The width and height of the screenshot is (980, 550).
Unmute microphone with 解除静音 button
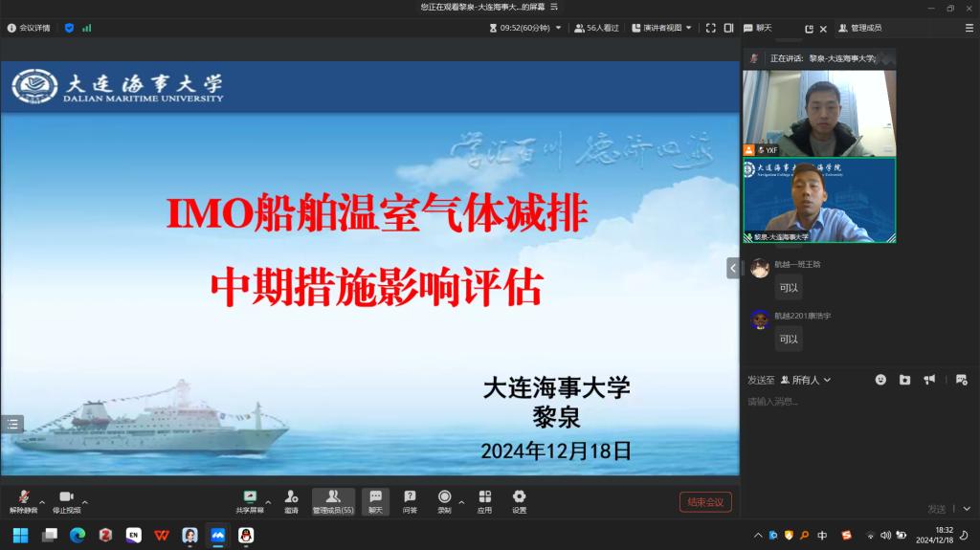tap(23, 501)
